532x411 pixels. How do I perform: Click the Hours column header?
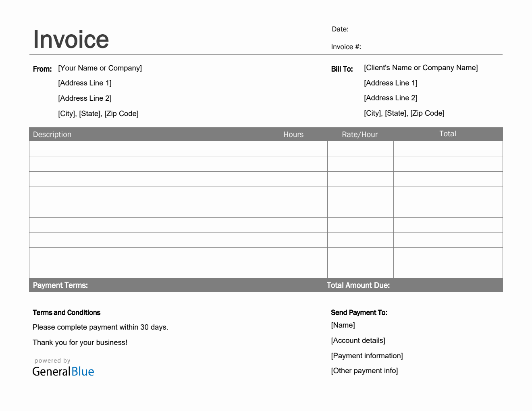(x=293, y=134)
